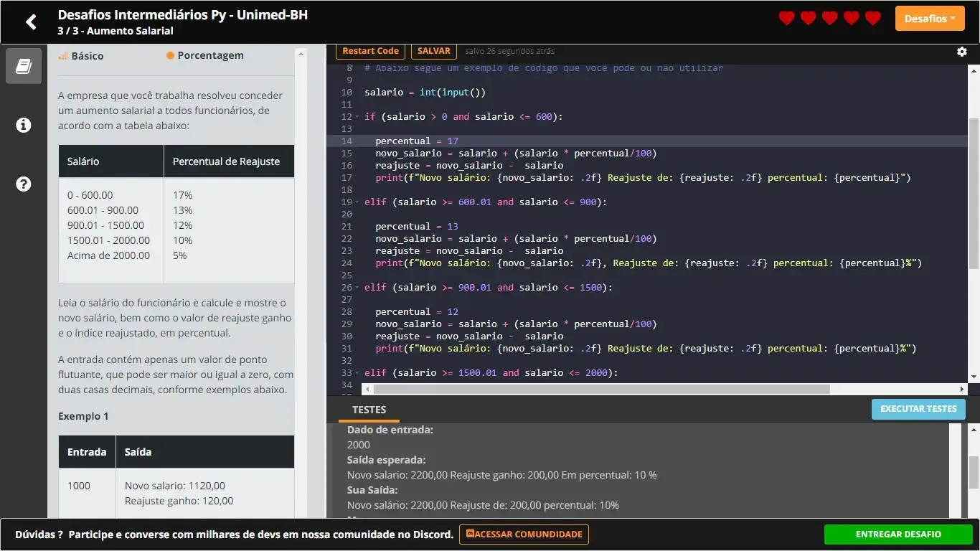
Task: Click 'Dado de entrada:' label
Action: point(390,430)
